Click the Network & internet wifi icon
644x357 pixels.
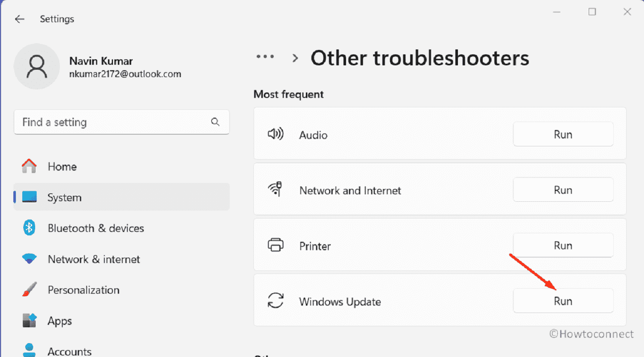pos(29,259)
